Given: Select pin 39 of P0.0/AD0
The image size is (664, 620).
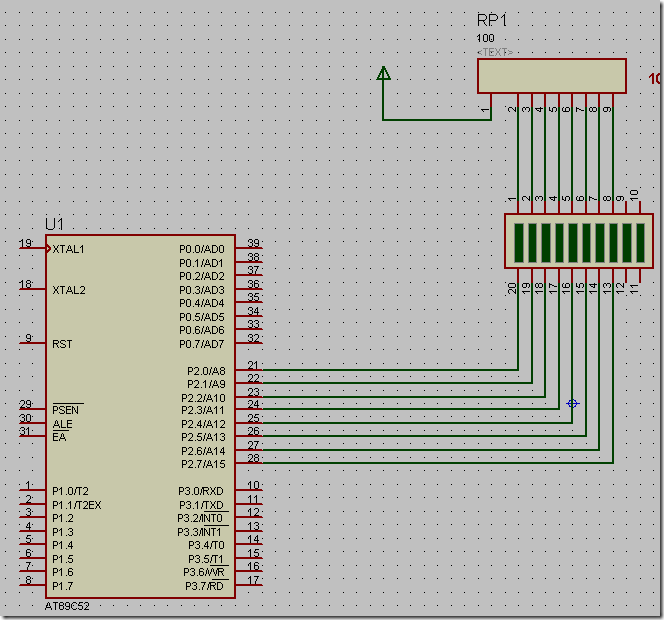Looking at the screenshot, I should click(250, 248).
